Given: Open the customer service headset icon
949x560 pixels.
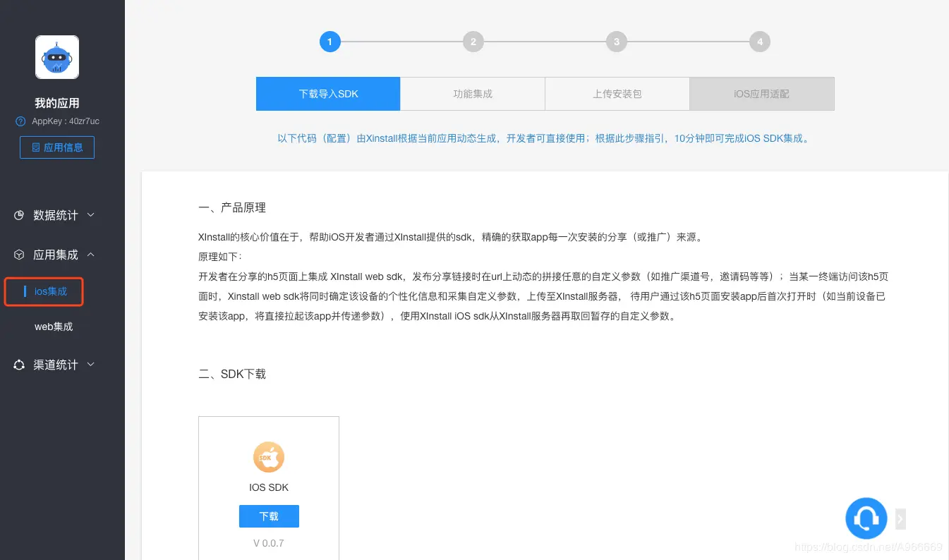Looking at the screenshot, I should click(x=866, y=518).
